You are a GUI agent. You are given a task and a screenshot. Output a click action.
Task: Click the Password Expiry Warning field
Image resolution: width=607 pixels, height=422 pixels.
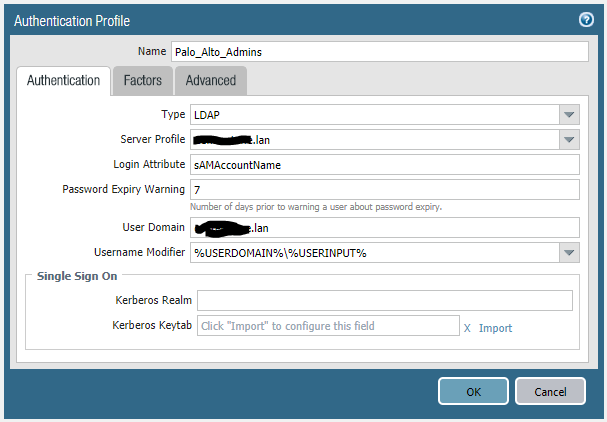pyautogui.click(x=385, y=189)
